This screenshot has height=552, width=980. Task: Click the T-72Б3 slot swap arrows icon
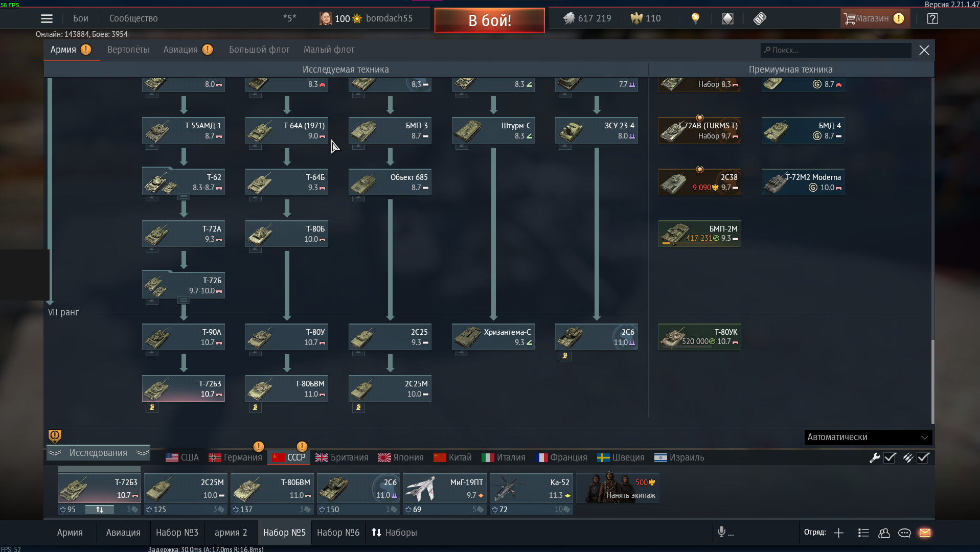click(100, 509)
